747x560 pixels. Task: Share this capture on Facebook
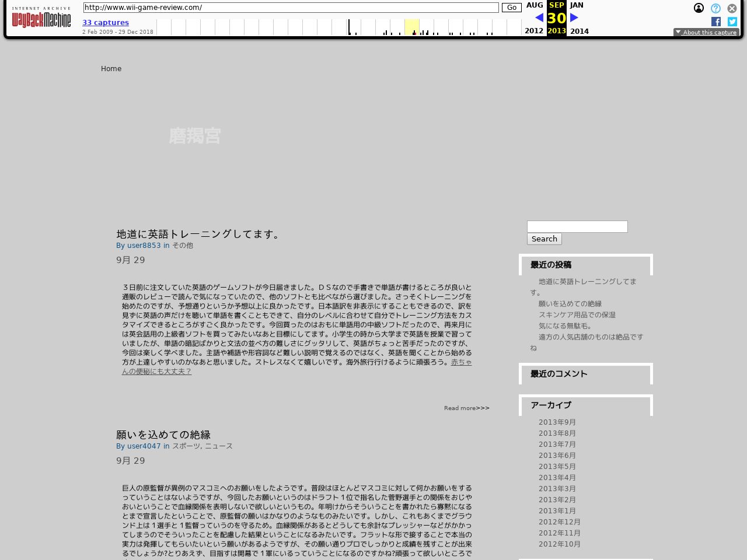point(715,22)
